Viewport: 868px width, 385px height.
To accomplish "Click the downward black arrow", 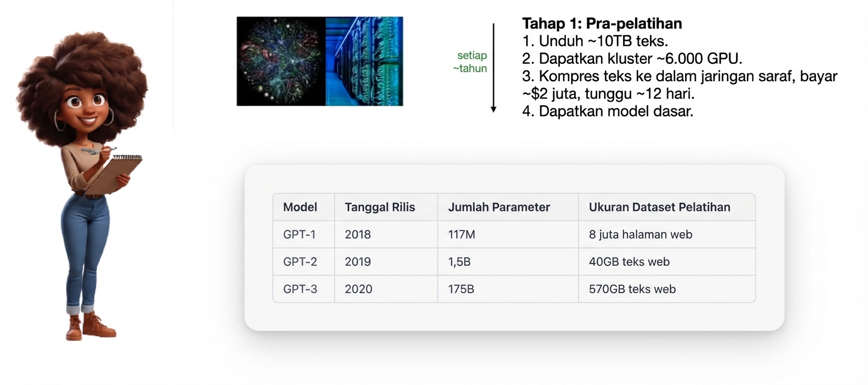I will coord(493,68).
